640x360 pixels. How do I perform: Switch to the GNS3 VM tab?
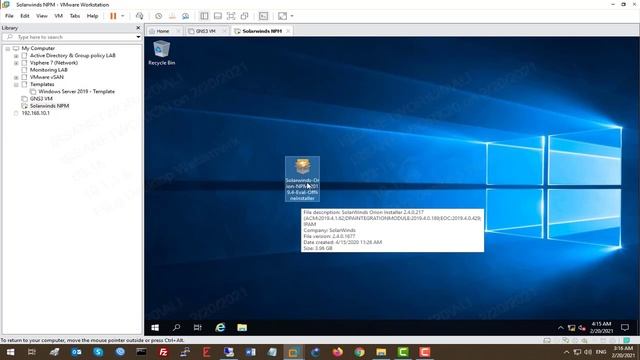tap(205, 31)
